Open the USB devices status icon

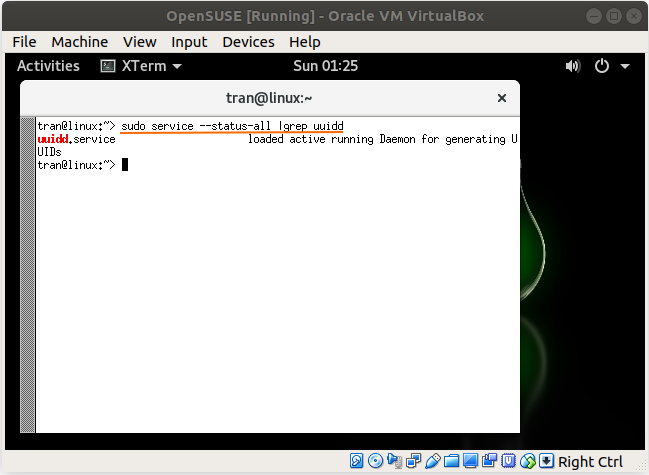tap(433, 461)
